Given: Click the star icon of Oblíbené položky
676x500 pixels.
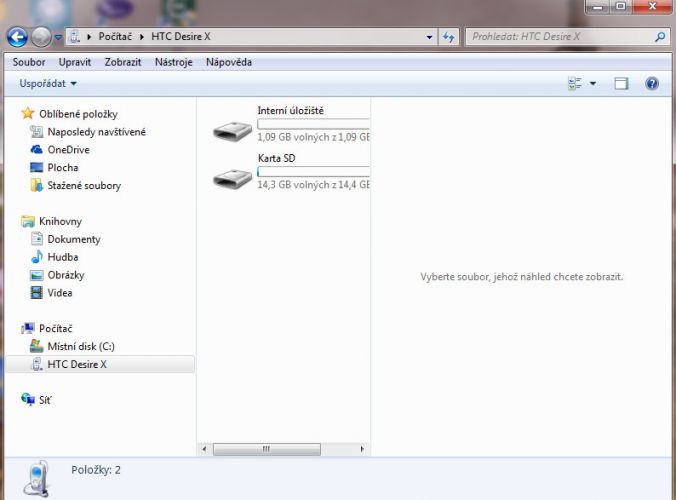Looking at the screenshot, I should pos(28,113).
